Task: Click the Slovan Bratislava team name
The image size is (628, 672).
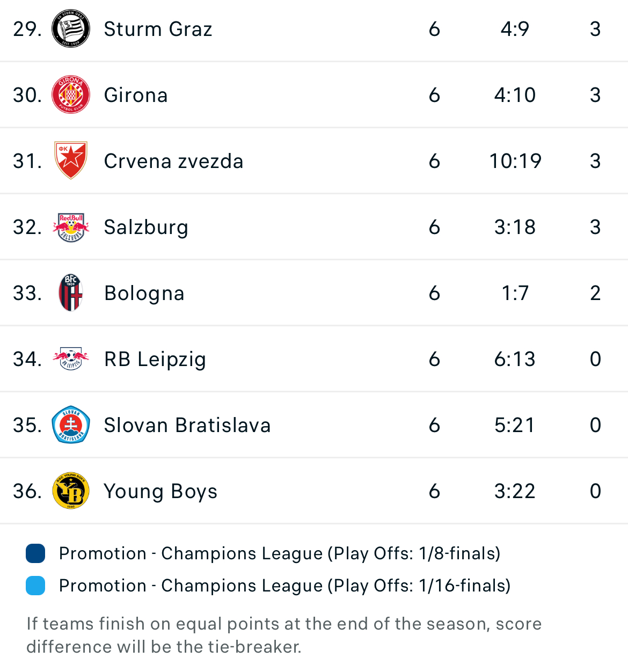Action: (x=187, y=425)
